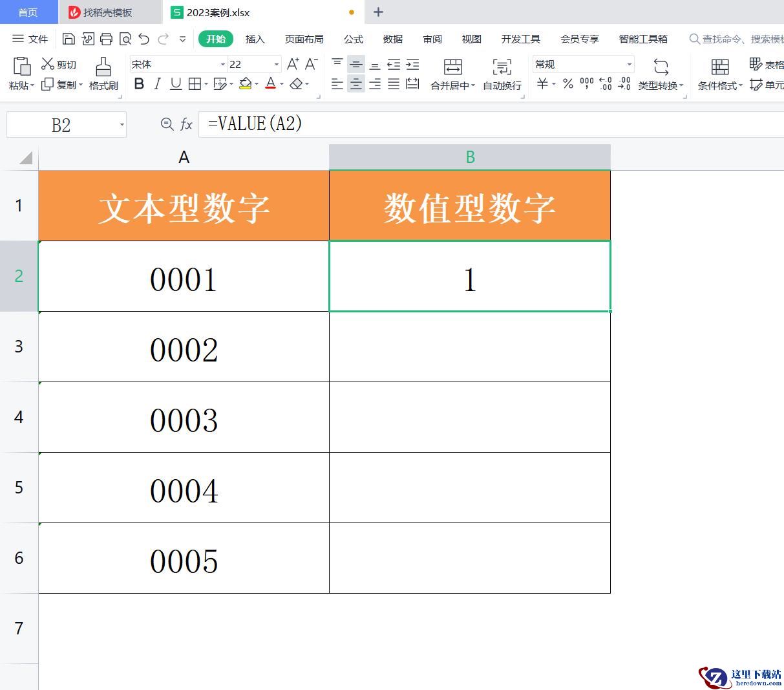Expand the currency ¥ format dropdown arrow
This screenshot has height=690, width=784.
coord(554,84)
